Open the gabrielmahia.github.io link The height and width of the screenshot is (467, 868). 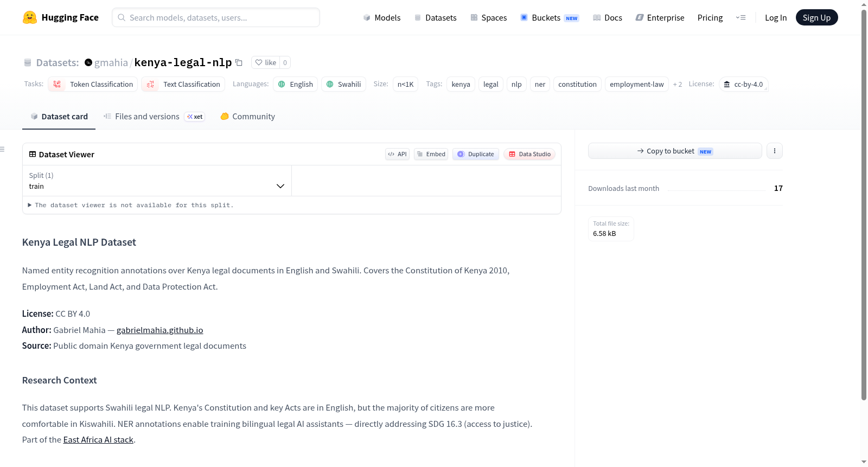tap(160, 330)
